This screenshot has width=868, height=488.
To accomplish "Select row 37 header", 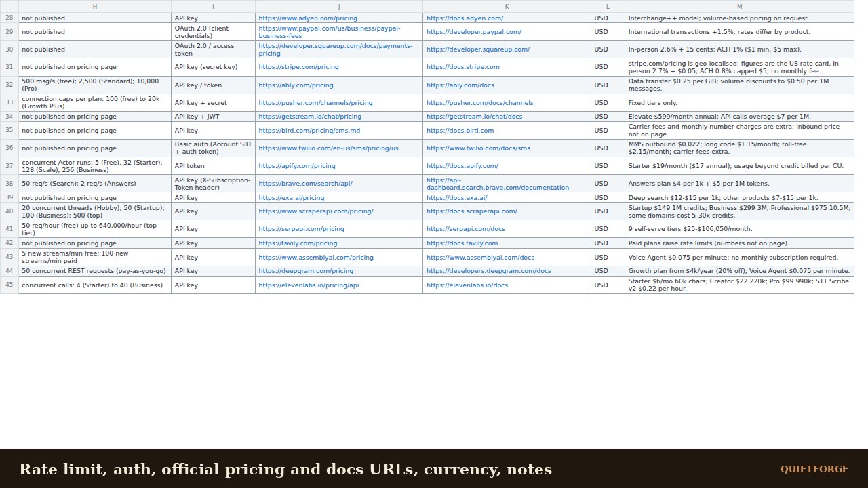I will click(9, 166).
